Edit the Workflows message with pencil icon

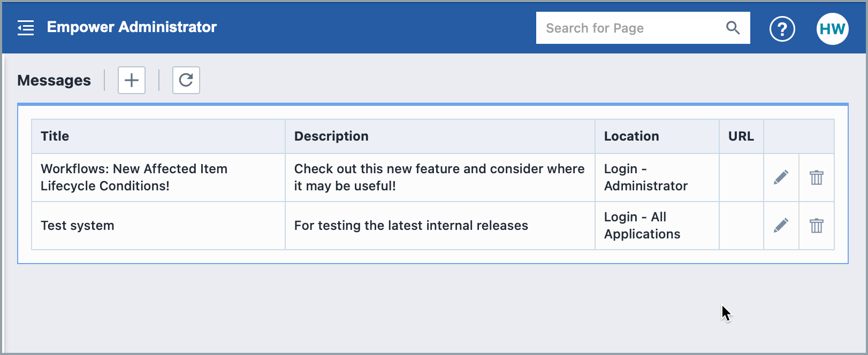click(781, 177)
